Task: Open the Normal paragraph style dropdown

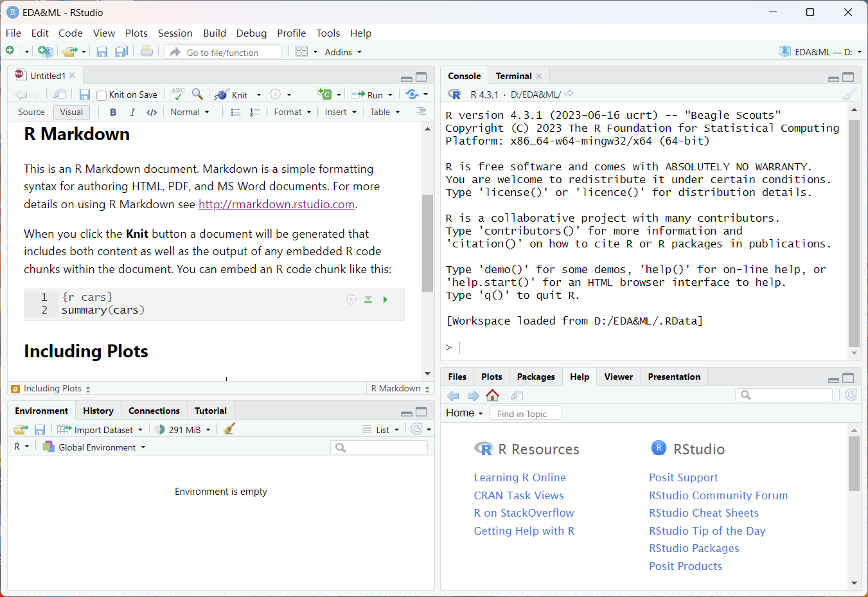Action: point(190,112)
